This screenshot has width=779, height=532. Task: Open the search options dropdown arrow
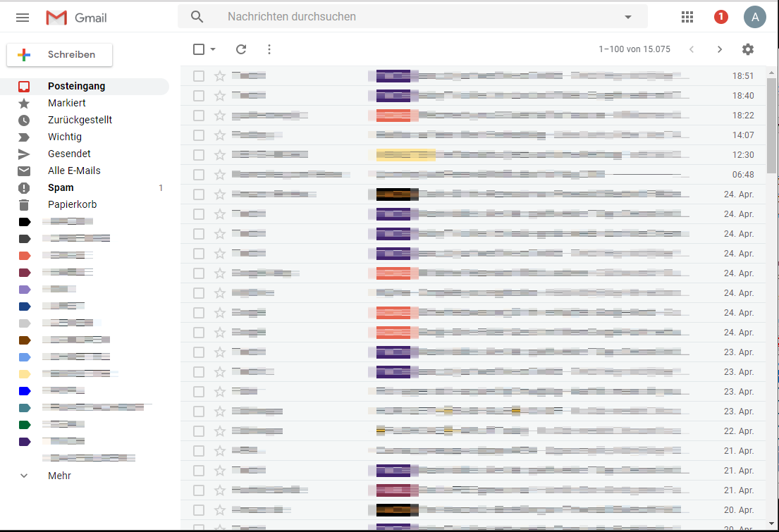[x=627, y=16]
